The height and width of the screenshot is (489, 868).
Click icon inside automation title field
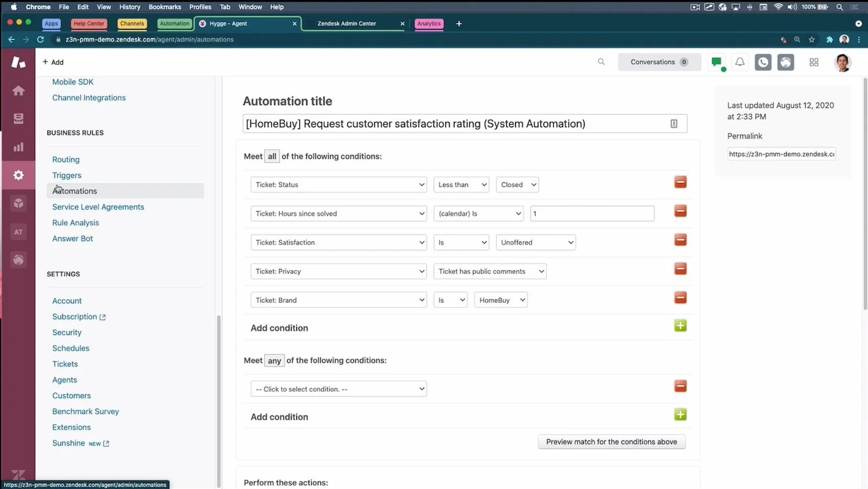[674, 124]
